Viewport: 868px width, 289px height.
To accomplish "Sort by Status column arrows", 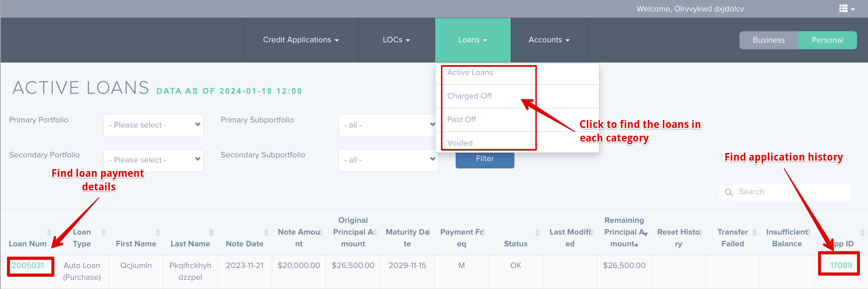I will pos(538,232).
